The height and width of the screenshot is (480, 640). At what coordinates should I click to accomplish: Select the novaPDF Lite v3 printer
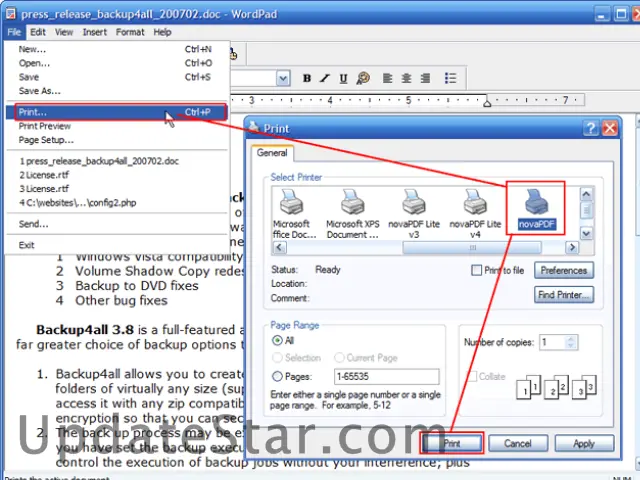pos(414,214)
